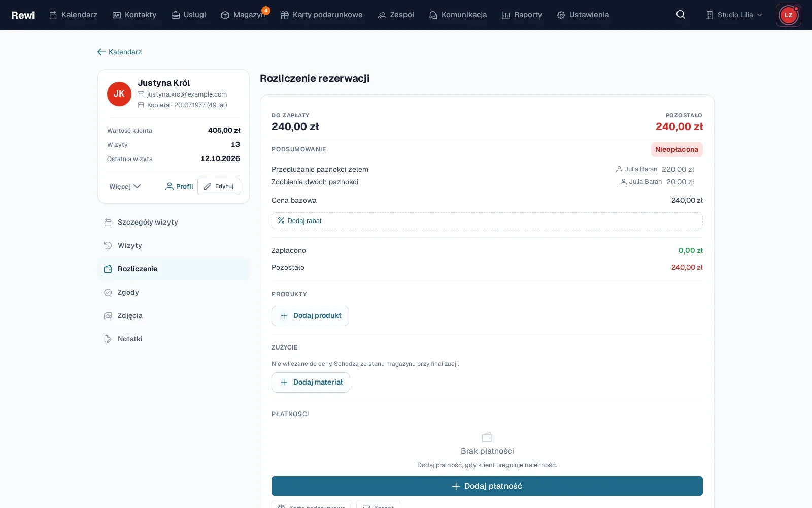Click the client email justyna.krol@example.com
Screen dimensions: 812x508
coord(187,94)
